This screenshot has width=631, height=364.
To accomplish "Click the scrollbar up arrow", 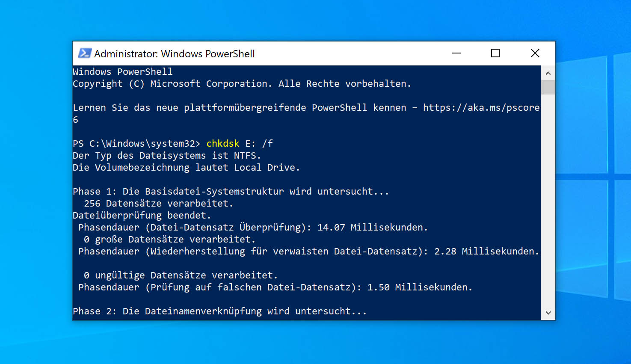I will (x=548, y=73).
